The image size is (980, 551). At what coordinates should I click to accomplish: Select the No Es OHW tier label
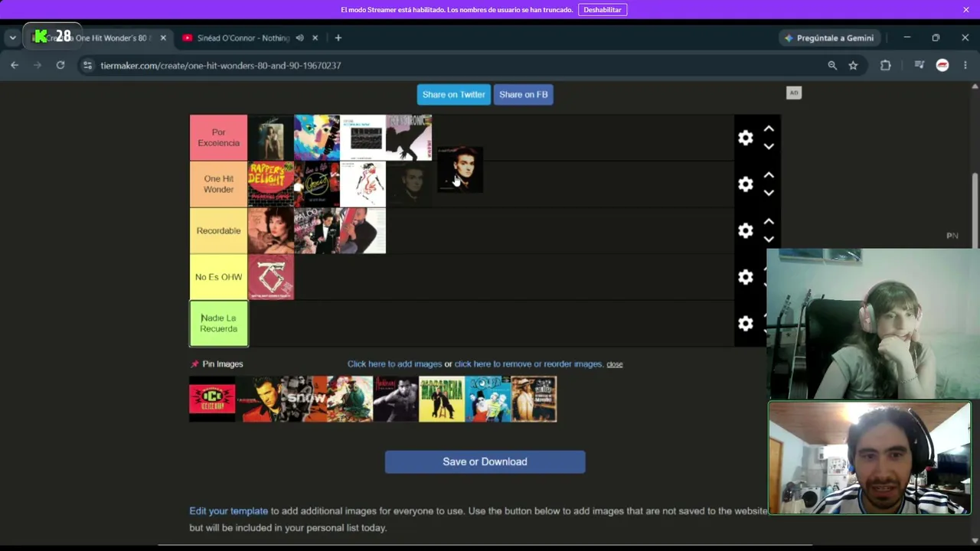coord(218,277)
